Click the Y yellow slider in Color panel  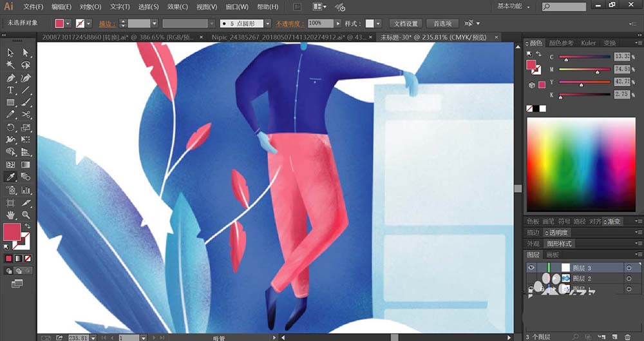coord(585,83)
